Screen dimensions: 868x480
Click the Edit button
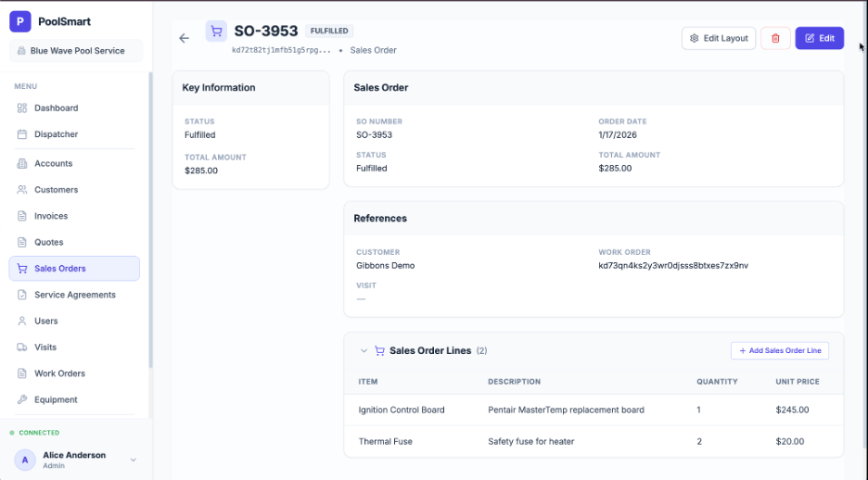[819, 38]
